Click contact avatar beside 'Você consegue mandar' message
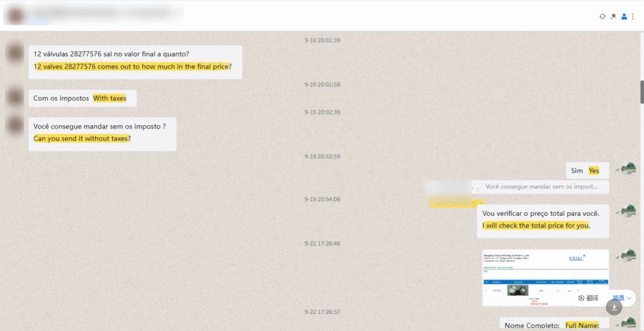 tap(15, 125)
